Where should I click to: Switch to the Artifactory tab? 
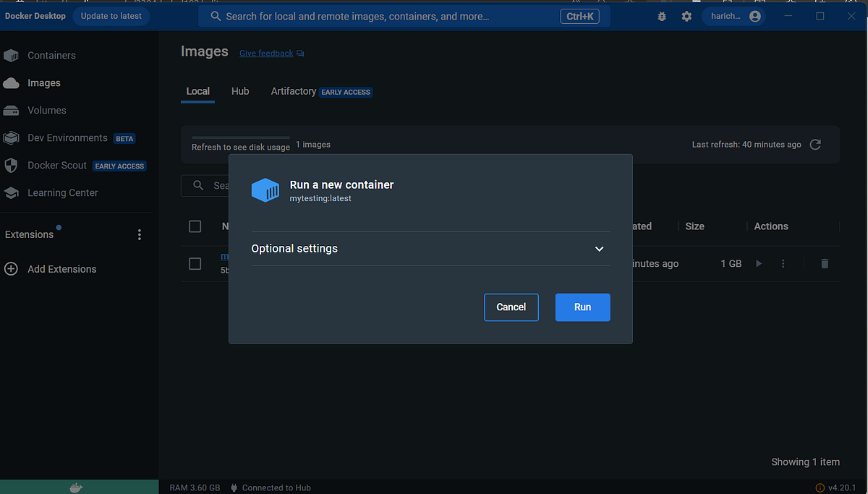click(293, 91)
